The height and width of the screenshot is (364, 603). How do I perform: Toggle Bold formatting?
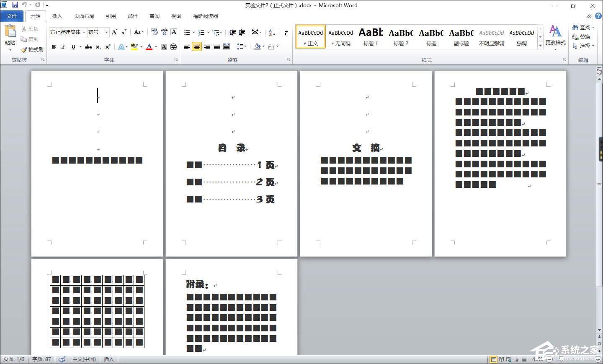click(54, 47)
